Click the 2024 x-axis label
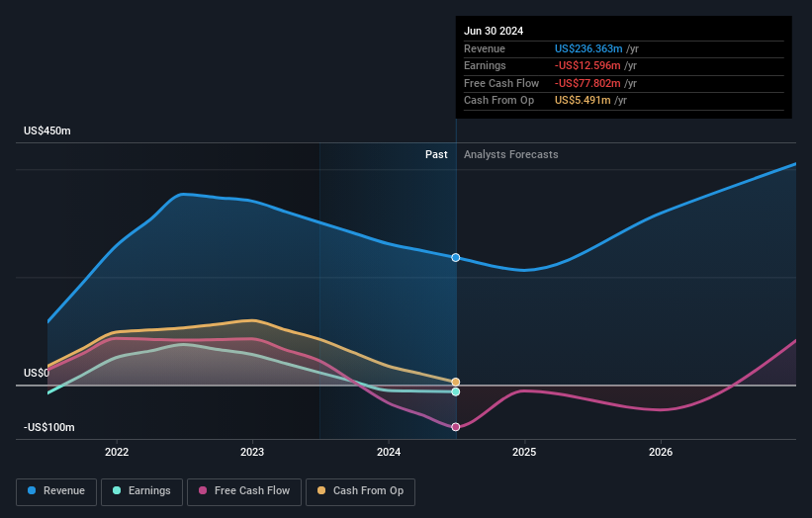 coord(389,453)
